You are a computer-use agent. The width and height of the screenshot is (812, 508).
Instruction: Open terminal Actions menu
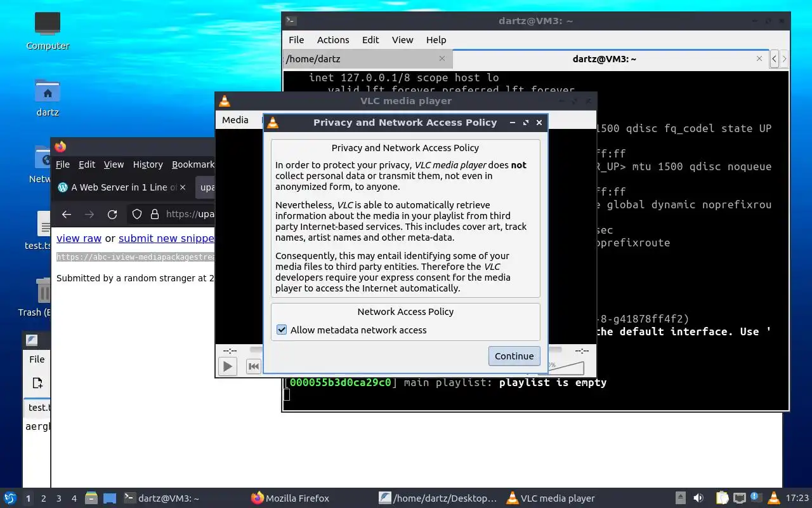point(333,39)
